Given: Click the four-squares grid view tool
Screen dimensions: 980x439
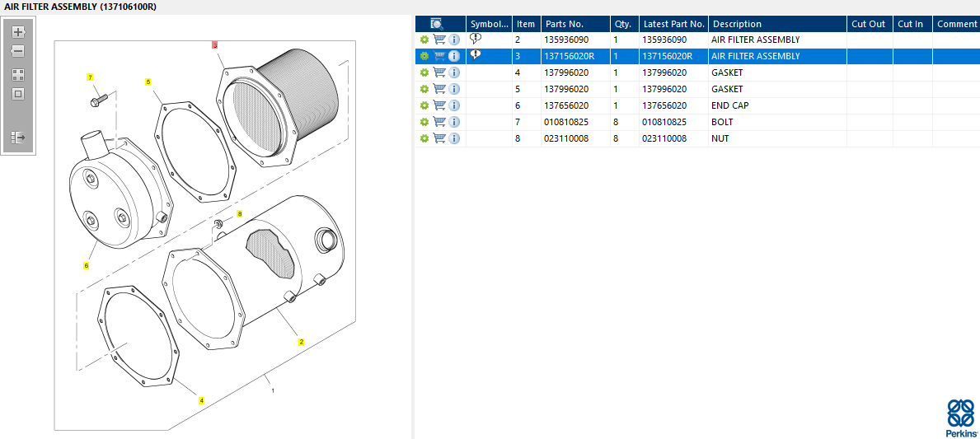Looking at the screenshot, I should pos(18,75).
